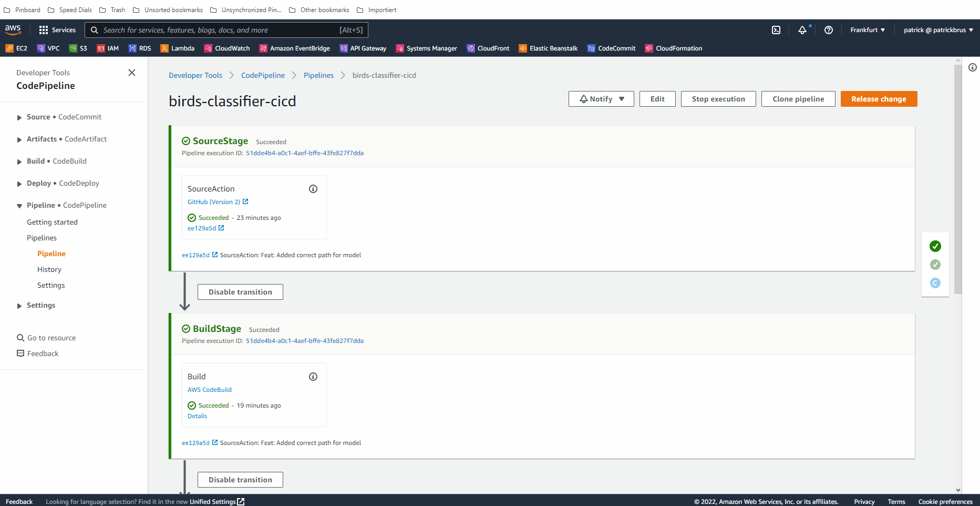Open Amazon EventBridge shortcut
Image resolution: width=980 pixels, height=506 pixels.
coord(295,48)
